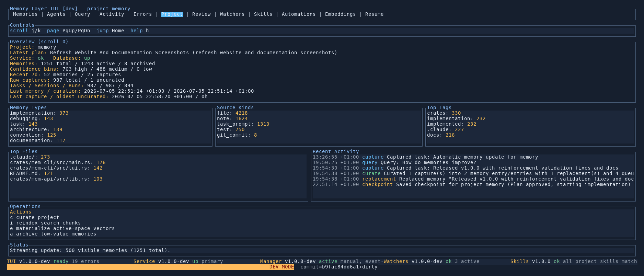Click the 'Streaming update' status message
The height and width of the screenshot is (276, 644).
(x=90, y=250)
